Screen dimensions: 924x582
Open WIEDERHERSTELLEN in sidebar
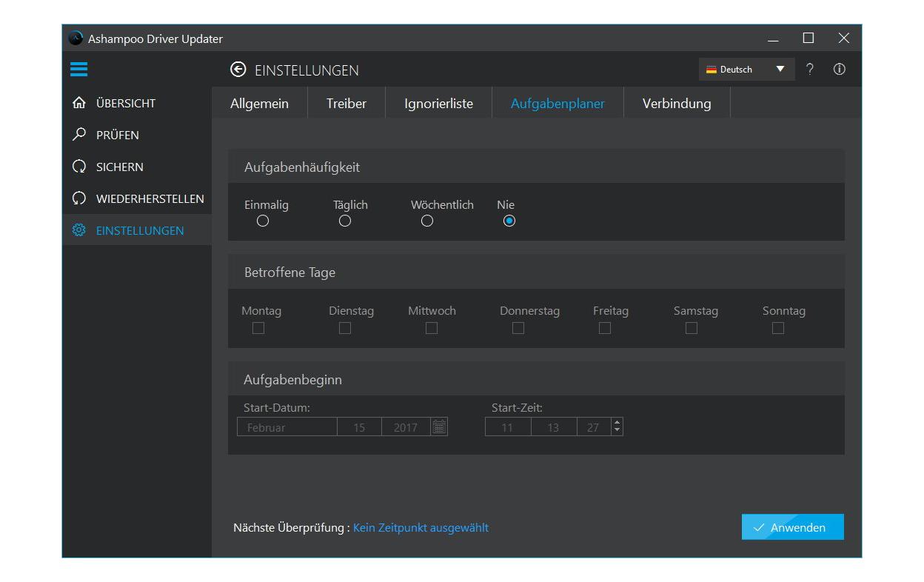[x=79, y=198]
